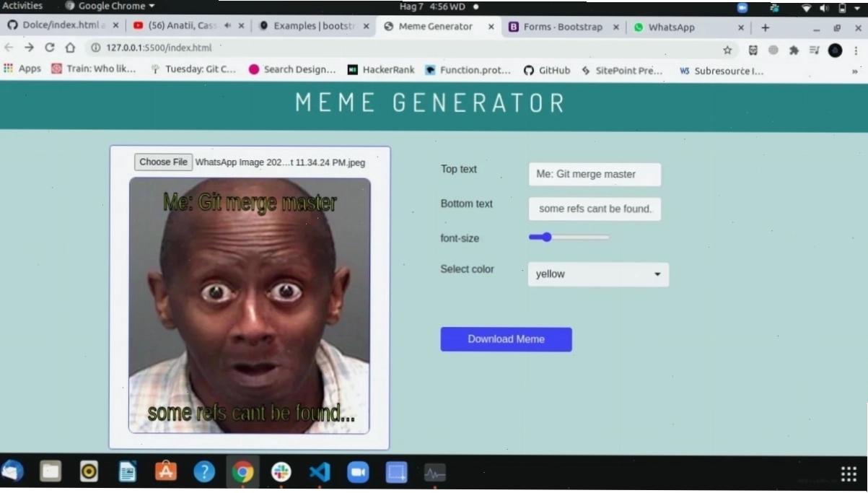Click the font-size slider handle
The width and height of the screenshot is (868, 493).
[x=546, y=237]
